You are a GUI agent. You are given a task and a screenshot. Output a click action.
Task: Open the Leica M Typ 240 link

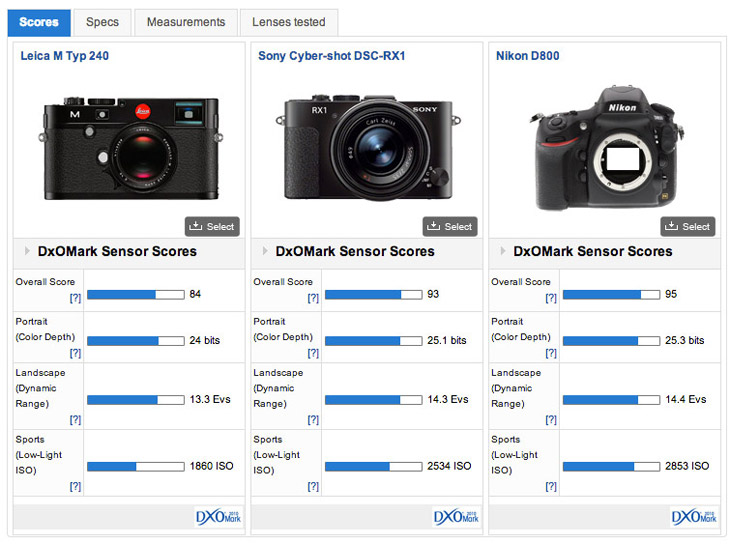coord(65,56)
